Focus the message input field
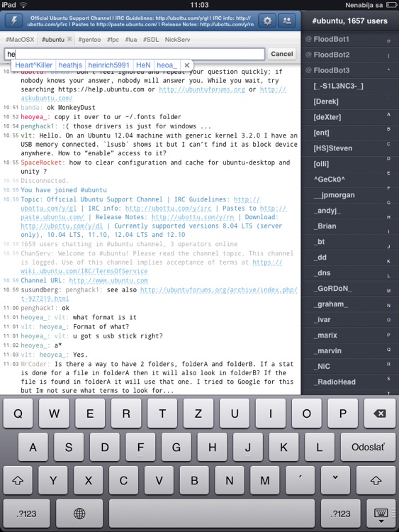 (x=134, y=54)
